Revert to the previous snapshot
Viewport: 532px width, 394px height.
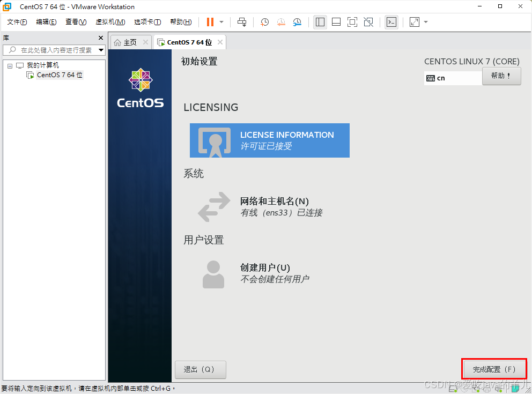(x=281, y=22)
